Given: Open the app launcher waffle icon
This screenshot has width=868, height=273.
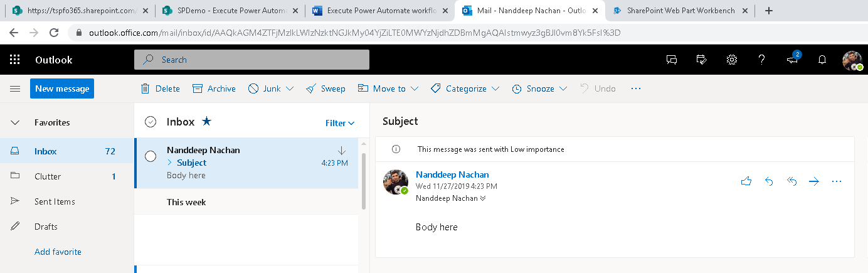Looking at the screenshot, I should pos(15,60).
